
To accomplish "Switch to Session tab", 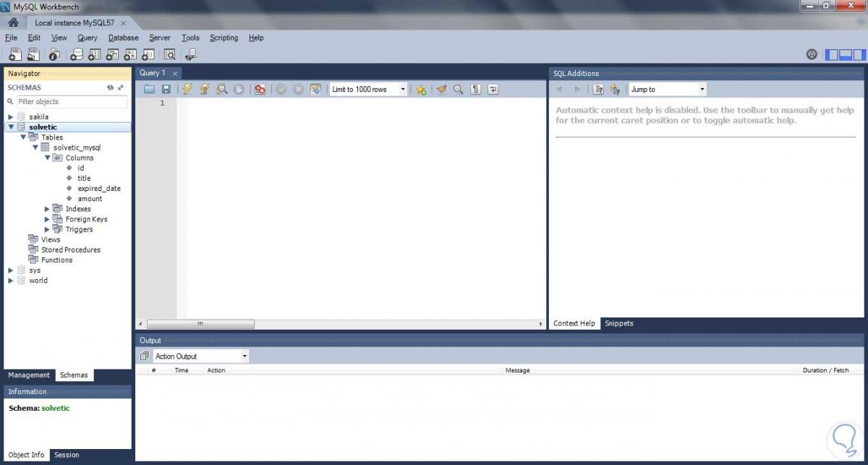I will [67, 455].
